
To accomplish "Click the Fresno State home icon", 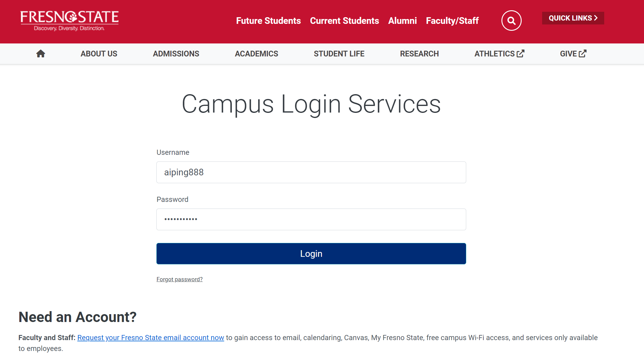I will [40, 54].
